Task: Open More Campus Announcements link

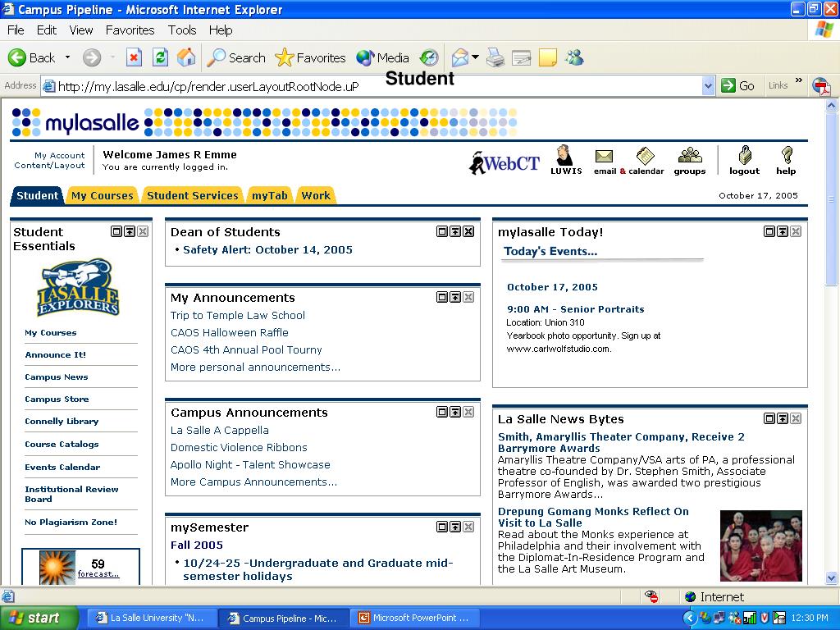Action: (254, 482)
